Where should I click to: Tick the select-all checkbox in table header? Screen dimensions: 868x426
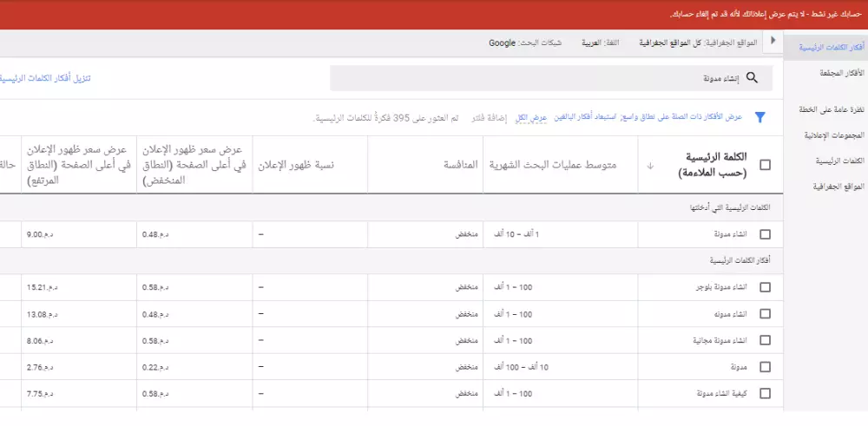pos(765,165)
